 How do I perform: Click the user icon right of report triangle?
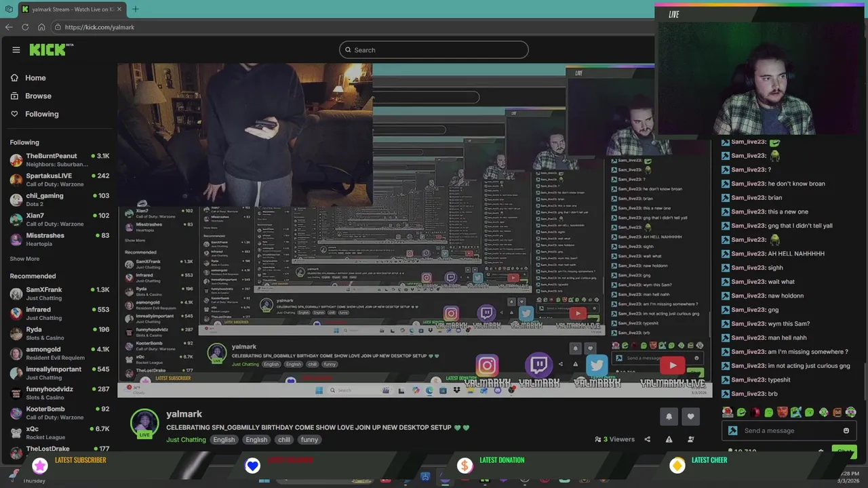click(x=690, y=439)
